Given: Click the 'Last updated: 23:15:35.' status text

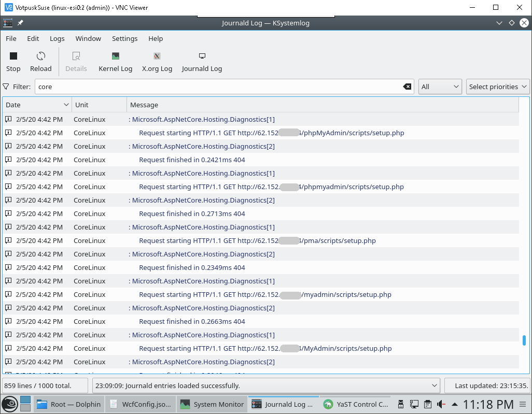Looking at the screenshot, I should coord(492,386).
